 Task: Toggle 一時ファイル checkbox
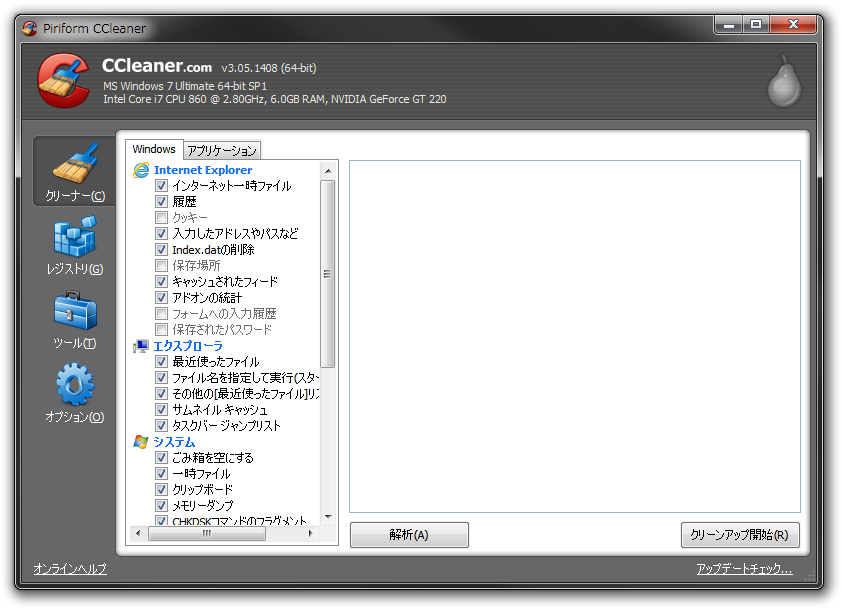point(161,474)
